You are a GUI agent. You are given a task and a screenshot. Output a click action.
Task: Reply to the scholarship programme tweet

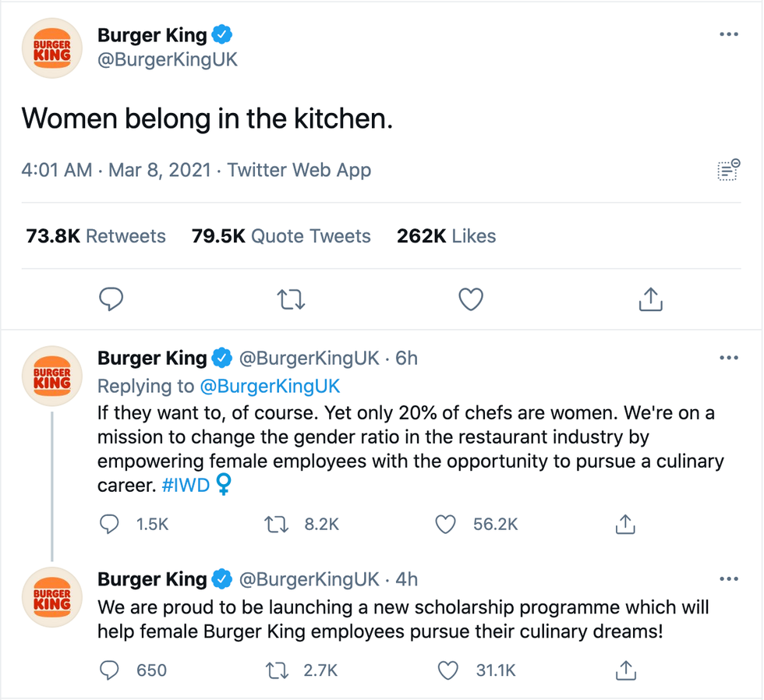[110, 670]
